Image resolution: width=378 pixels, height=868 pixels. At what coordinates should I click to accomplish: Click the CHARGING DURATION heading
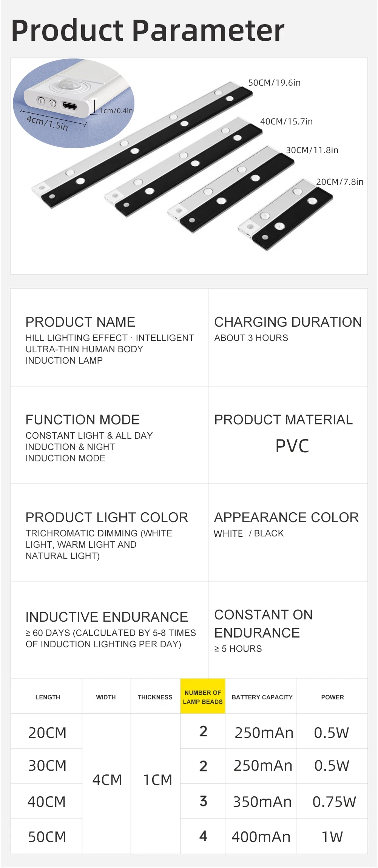(288, 322)
